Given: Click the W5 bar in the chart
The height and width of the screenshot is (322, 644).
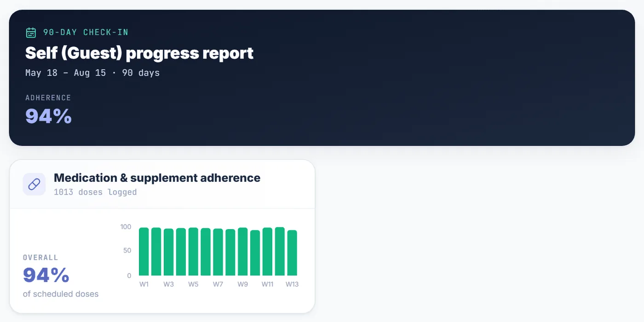Looking at the screenshot, I should [193, 252].
